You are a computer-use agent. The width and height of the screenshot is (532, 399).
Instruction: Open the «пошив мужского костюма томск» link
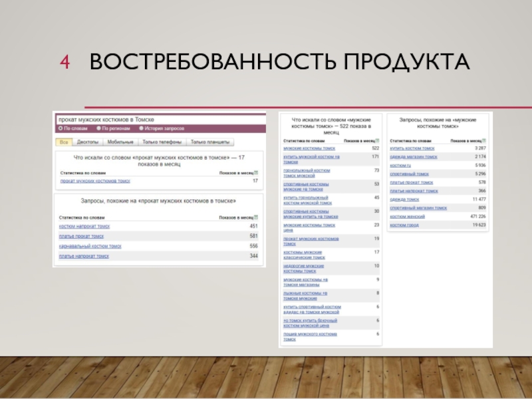click(310, 336)
